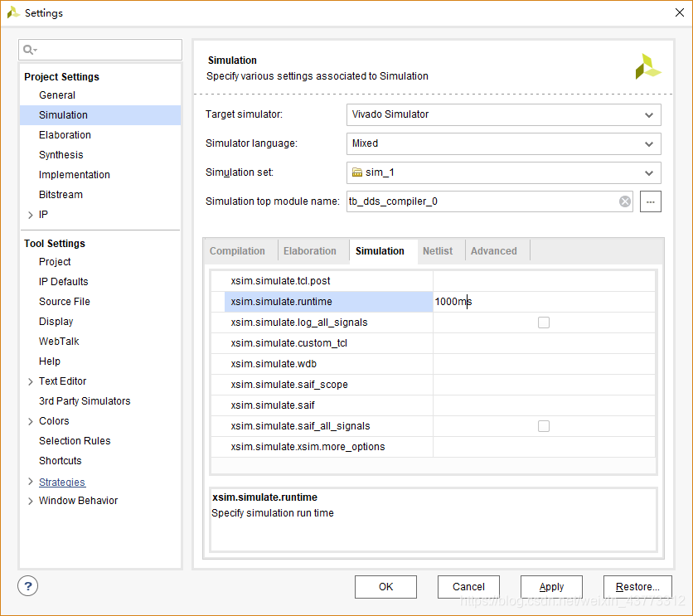
Task: Toggle xsim.simulate.saif_all_signals checkbox
Action: pos(544,426)
